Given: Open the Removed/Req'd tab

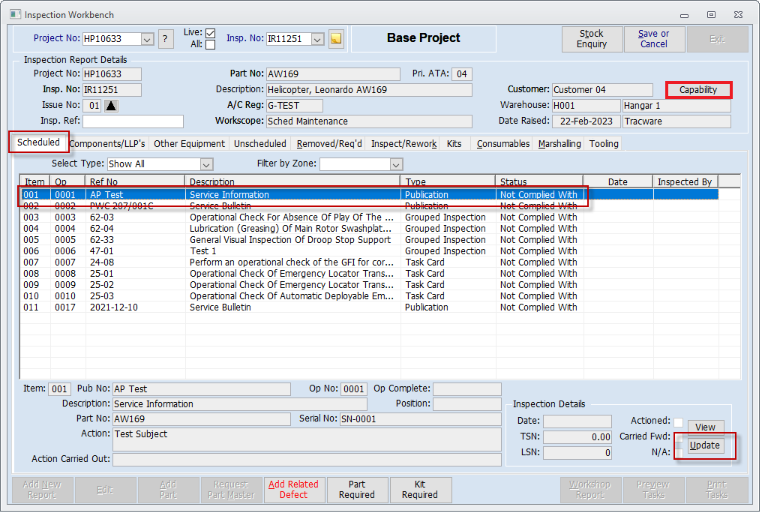Looking at the screenshot, I should click(329, 144).
